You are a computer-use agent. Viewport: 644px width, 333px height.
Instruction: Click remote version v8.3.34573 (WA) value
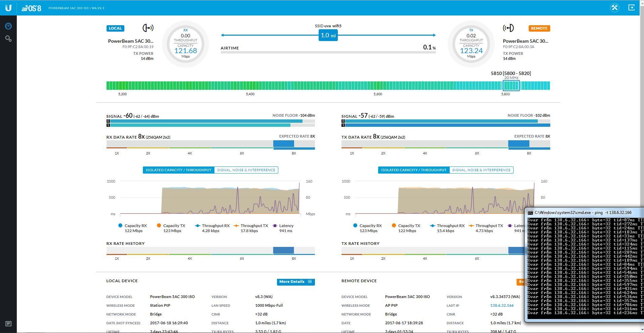click(505, 297)
